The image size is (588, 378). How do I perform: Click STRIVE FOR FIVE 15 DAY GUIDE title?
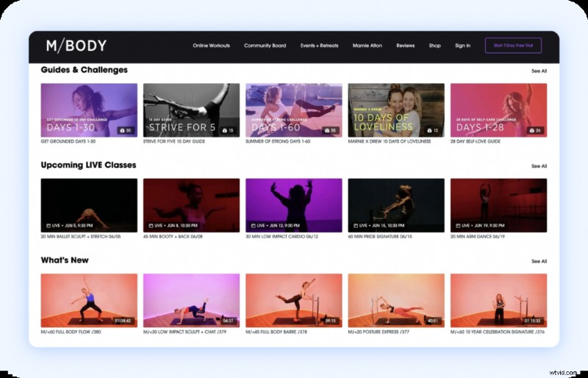tap(174, 141)
